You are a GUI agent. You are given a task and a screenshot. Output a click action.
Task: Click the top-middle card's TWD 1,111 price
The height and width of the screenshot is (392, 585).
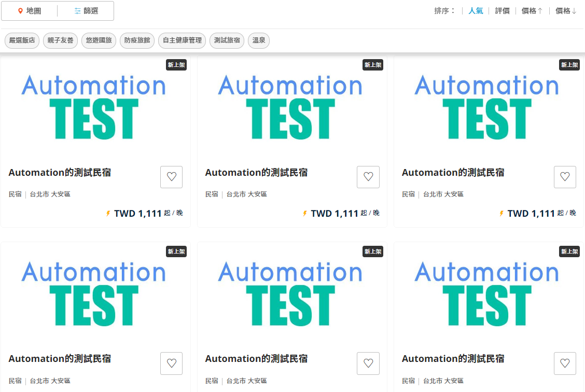[x=335, y=213]
